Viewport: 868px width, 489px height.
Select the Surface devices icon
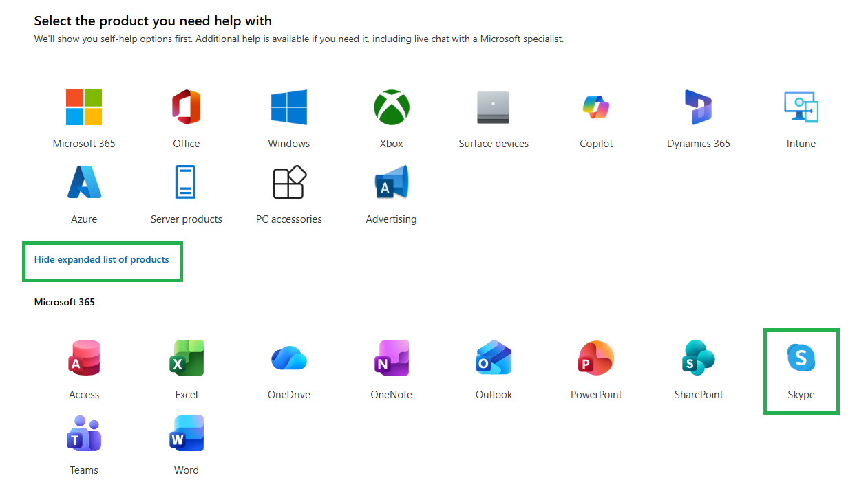click(x=494, y=107)
